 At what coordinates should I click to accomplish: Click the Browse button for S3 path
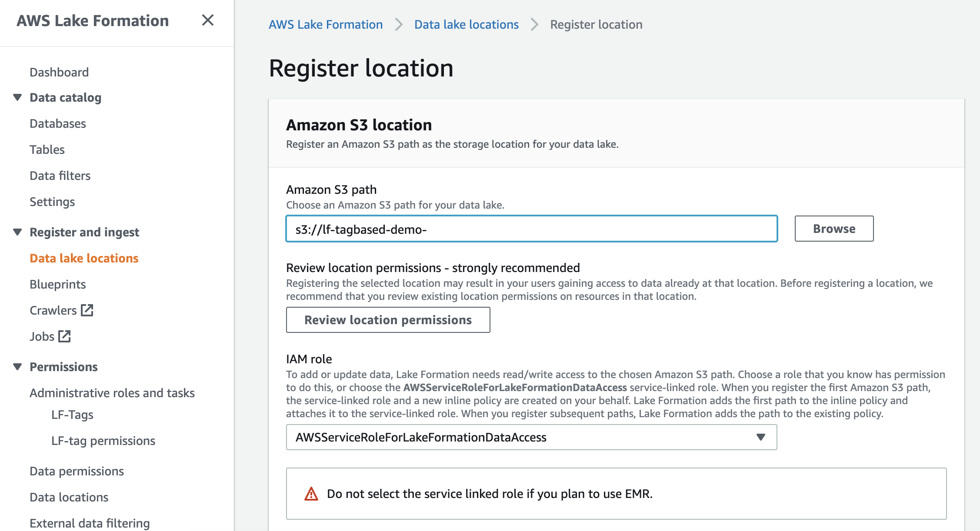[833, 229]
